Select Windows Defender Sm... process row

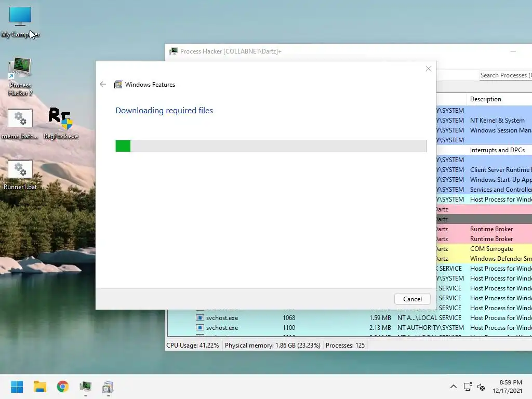click(484, 259)
